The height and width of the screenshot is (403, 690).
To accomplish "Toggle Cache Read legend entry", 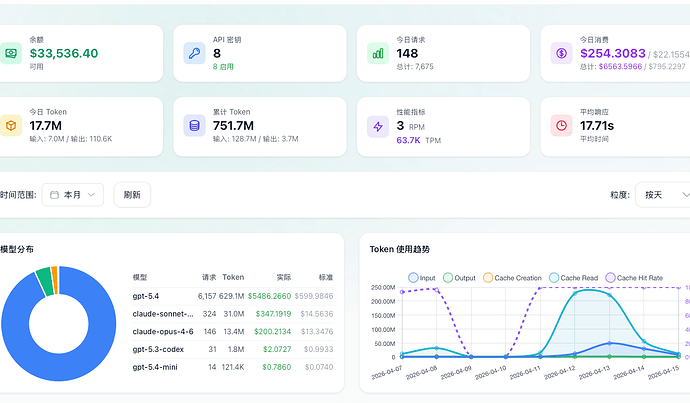I will 573,278.
